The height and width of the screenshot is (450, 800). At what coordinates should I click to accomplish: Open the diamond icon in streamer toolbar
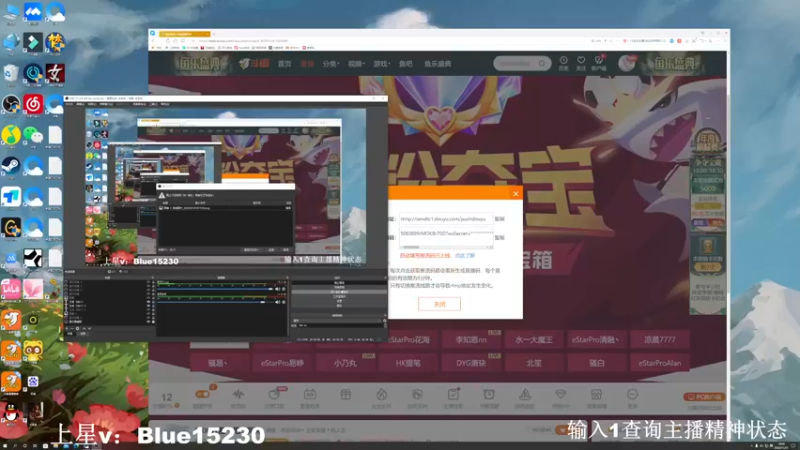[x=560, y=394]
